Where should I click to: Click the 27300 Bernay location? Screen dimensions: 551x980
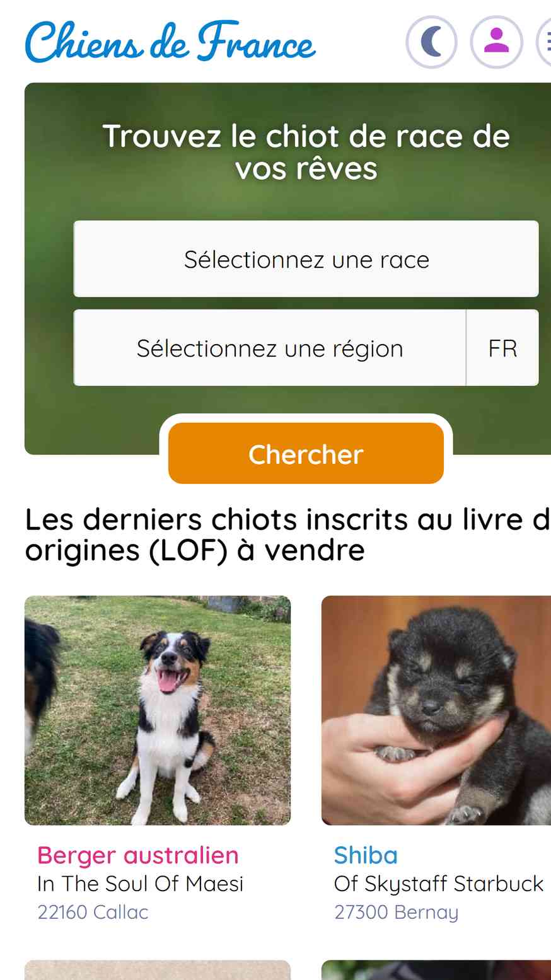pyautogui.click(x=397, y=912)
